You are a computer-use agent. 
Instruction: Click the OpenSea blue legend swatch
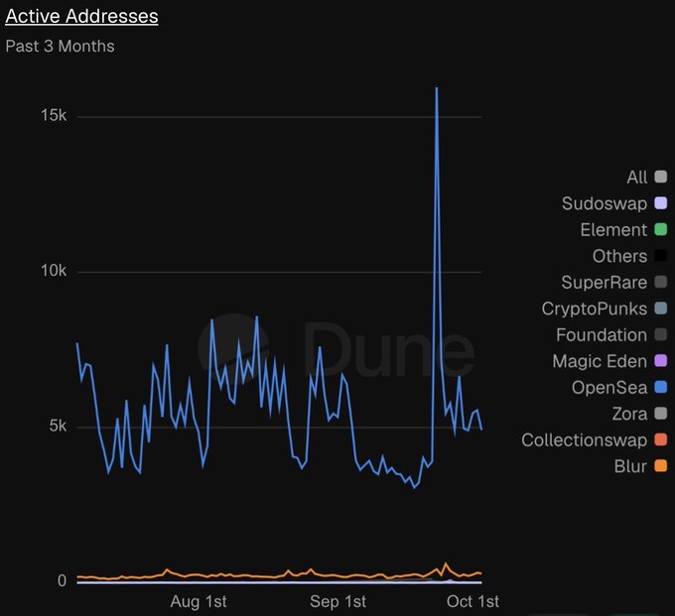(660, 387)
